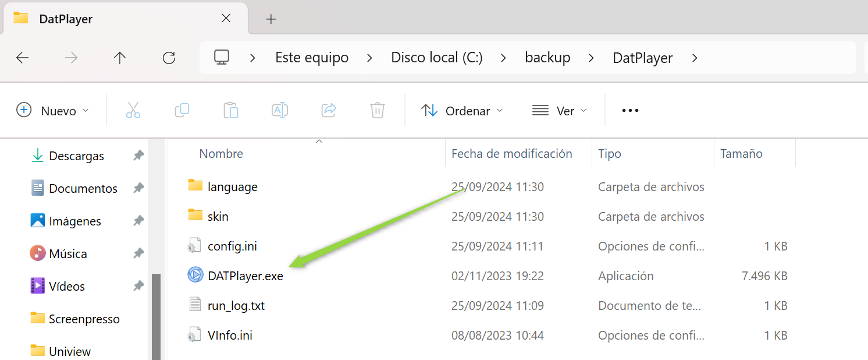
Task: Open the Ver view dropdown
Action: (560, 110)
